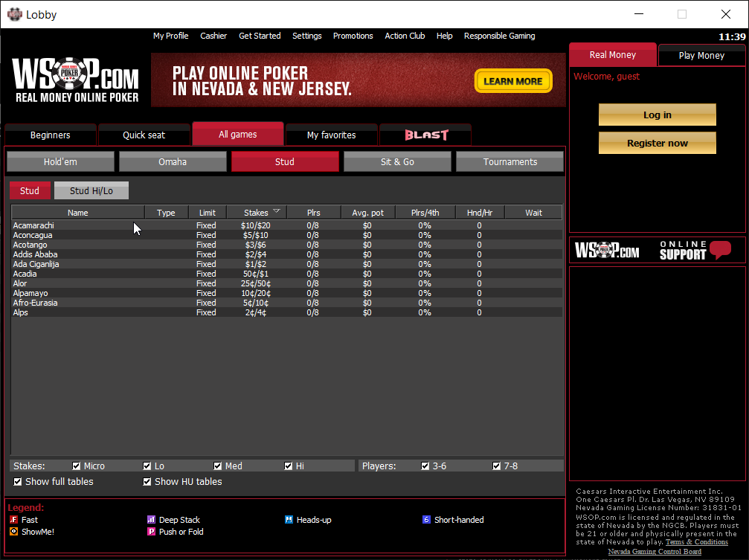Select the Stud game type button
The image size is (749, 560).
pyautogui.click(x=285, y=161)
